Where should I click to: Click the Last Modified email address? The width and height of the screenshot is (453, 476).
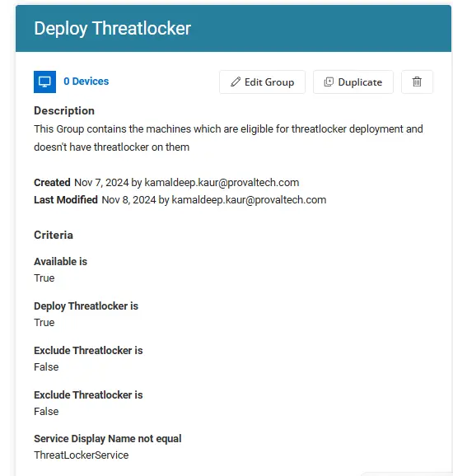249,200
